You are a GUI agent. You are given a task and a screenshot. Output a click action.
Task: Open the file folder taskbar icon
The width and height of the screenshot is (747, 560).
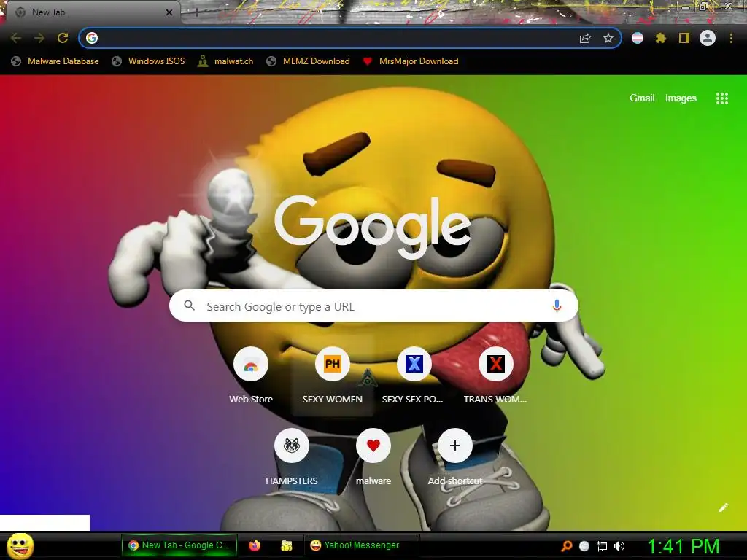pyautogui.click(x=286, y=545)
